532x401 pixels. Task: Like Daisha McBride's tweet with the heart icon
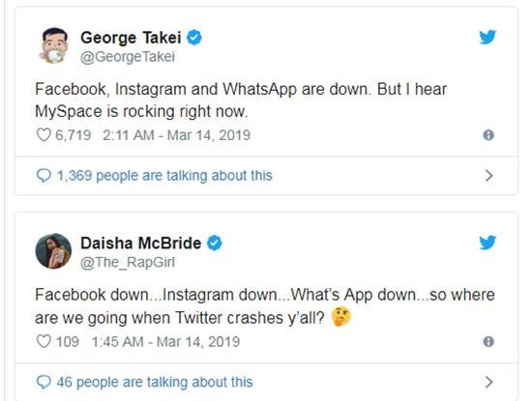[x=44, y=341]
